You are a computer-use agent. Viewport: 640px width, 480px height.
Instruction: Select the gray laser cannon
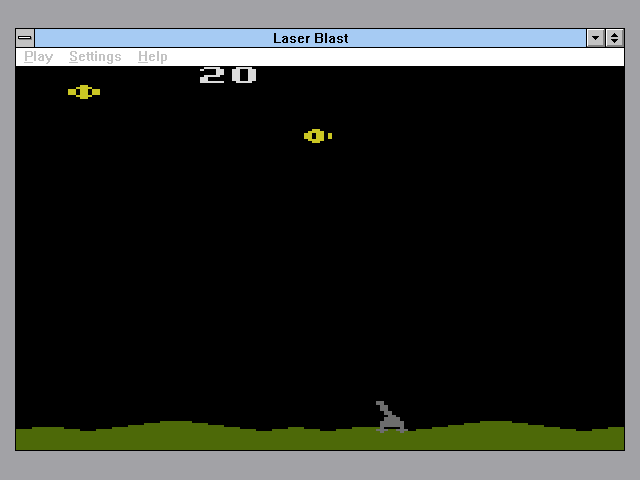390,418
